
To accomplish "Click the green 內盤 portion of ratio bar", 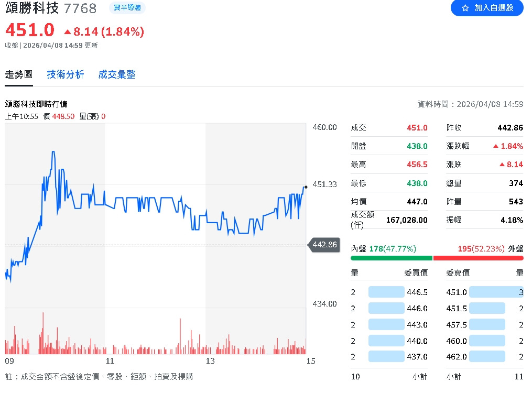I will tap(390, 258).
